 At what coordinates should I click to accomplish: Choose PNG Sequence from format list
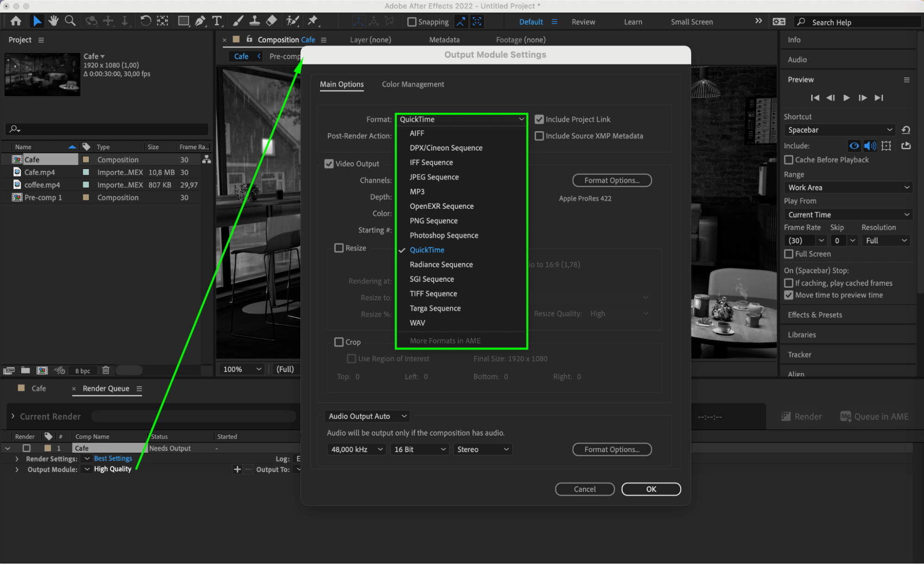pyautogui.click(x=433, y=221)
